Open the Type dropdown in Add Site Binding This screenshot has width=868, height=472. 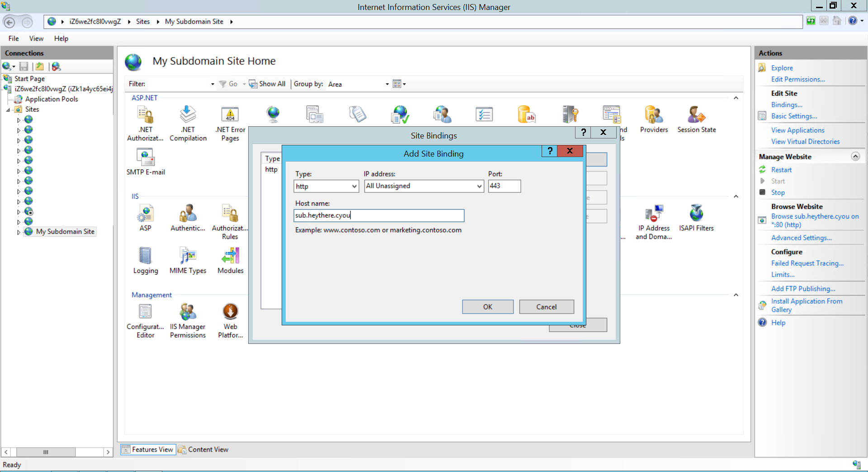pos(354,186)
